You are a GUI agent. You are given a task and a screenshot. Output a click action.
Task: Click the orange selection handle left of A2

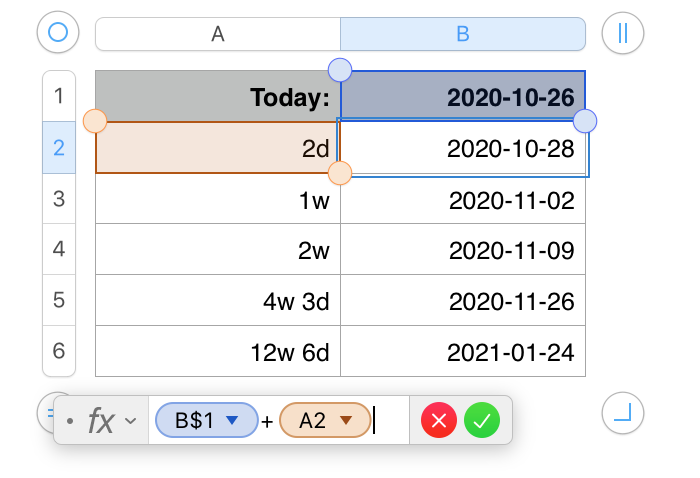(95, 122)
